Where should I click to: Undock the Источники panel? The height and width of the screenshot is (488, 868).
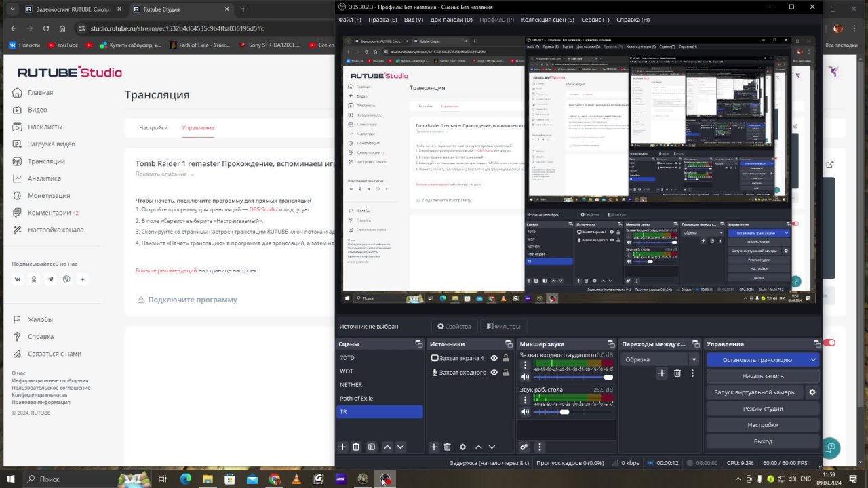pyautogui.click(x=509, y=344)
